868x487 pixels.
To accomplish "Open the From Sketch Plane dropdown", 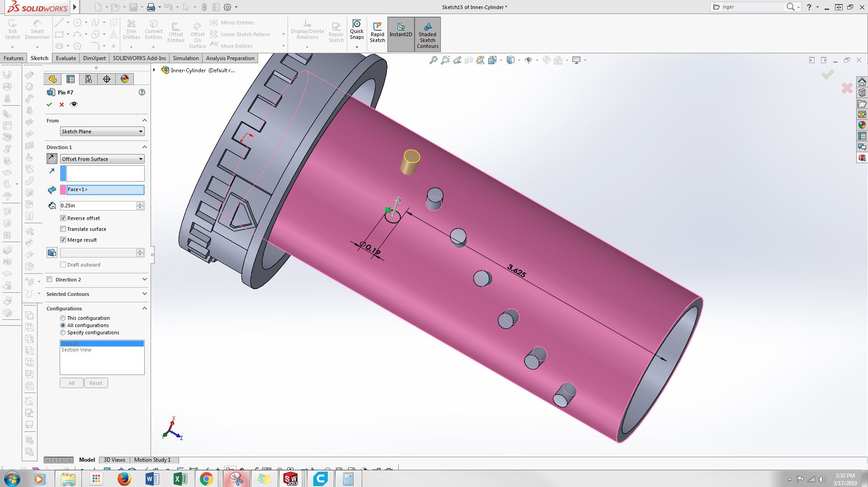I will pyautogui.click(x=102, y=131).
